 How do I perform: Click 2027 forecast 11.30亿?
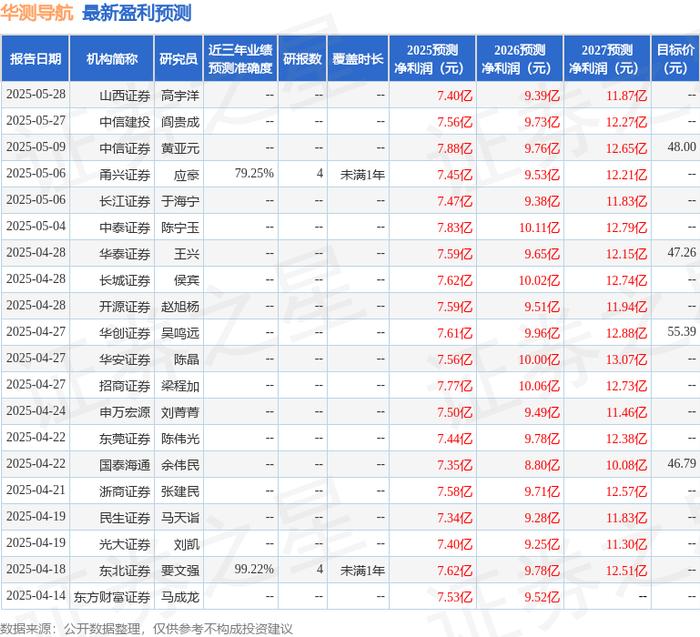(626, 544)
